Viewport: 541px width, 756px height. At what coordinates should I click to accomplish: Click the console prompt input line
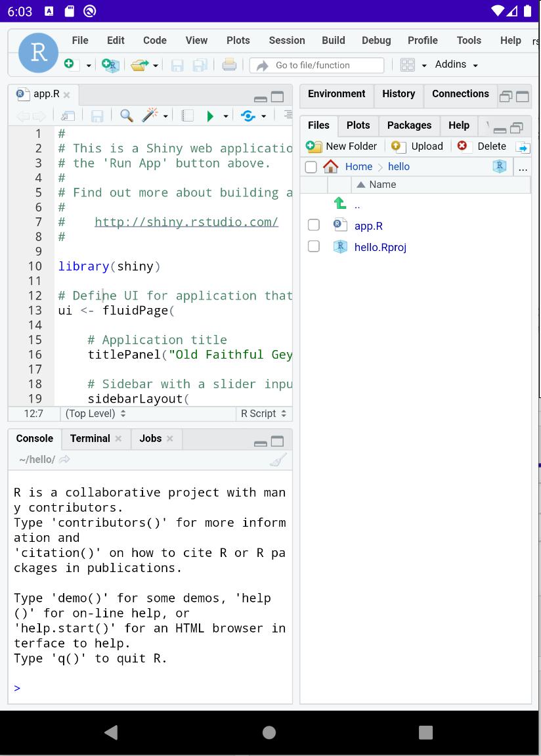coord(150,688)
